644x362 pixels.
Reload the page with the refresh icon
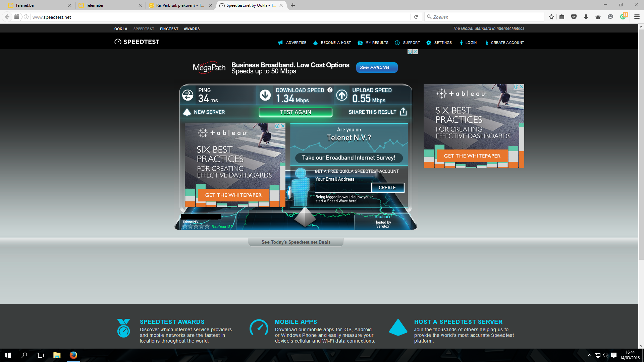416,17
